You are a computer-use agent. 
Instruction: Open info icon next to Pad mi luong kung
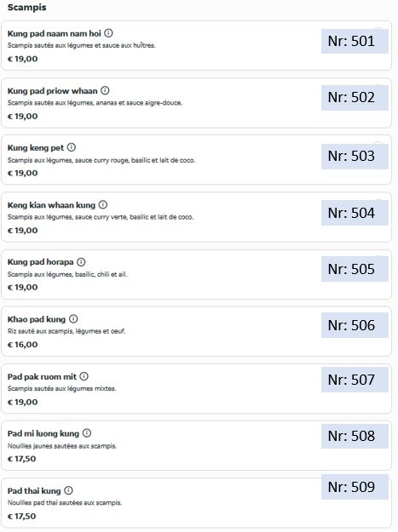coord(87,433)
